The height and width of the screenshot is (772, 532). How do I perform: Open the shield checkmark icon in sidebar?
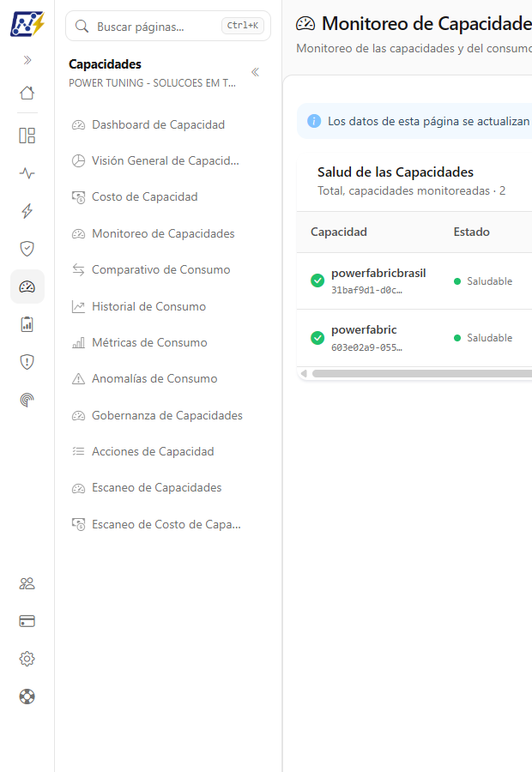(x=27, y=249)
